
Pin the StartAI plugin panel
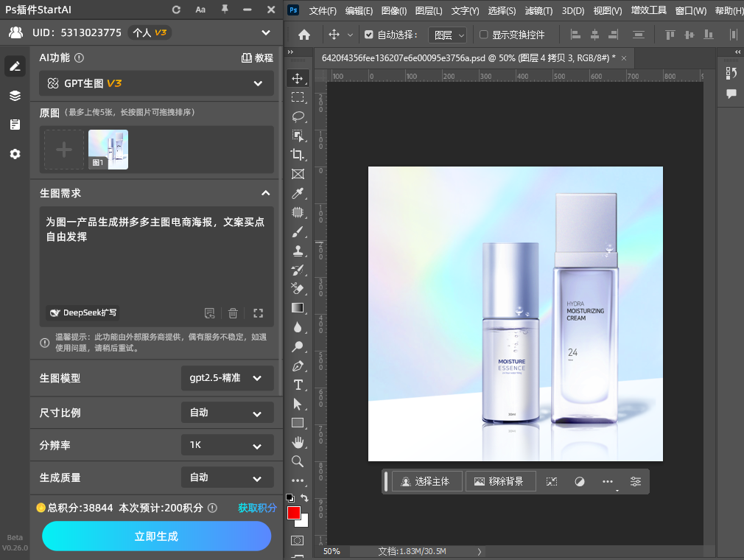pyautogui.click(x=225, y=10)
